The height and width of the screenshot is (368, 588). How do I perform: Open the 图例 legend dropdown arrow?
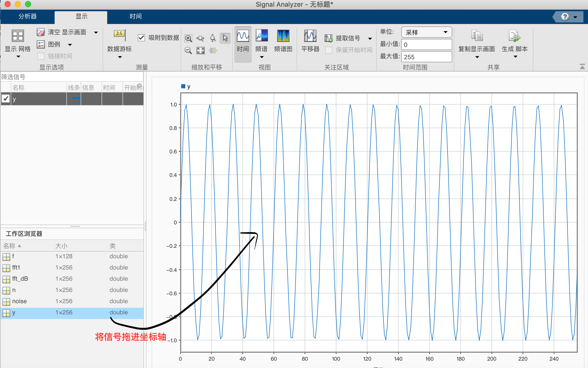(70, 44)
